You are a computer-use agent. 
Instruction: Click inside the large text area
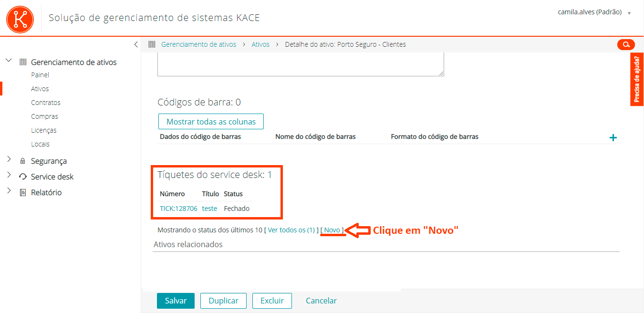tap(301, 64)
